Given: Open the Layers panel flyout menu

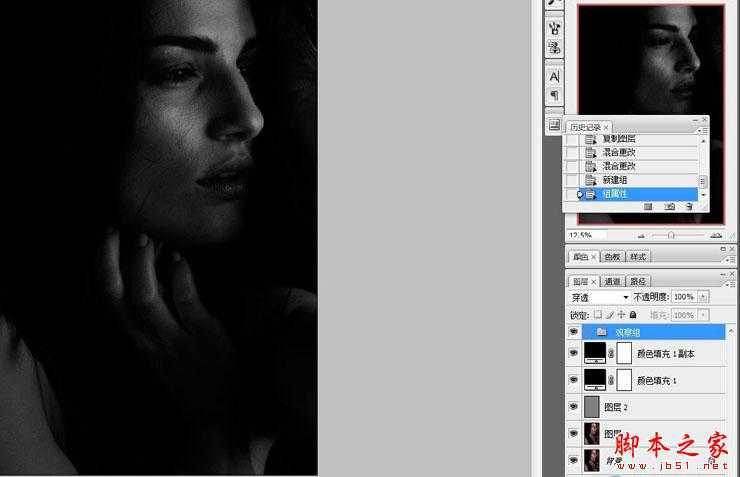Looking at the screenshot, I should coord(731,284).
